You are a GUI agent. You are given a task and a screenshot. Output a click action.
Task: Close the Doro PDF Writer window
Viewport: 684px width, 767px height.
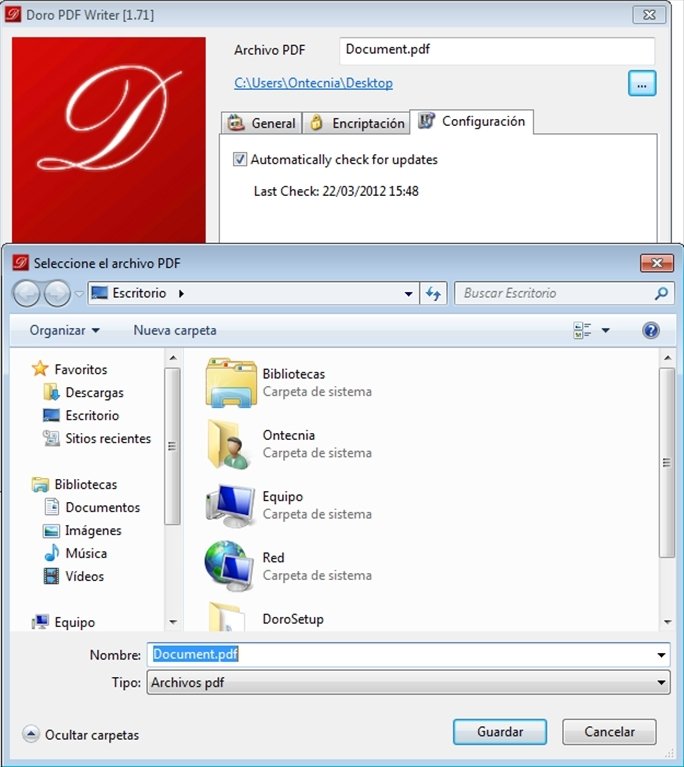click(x=649, y=15)
